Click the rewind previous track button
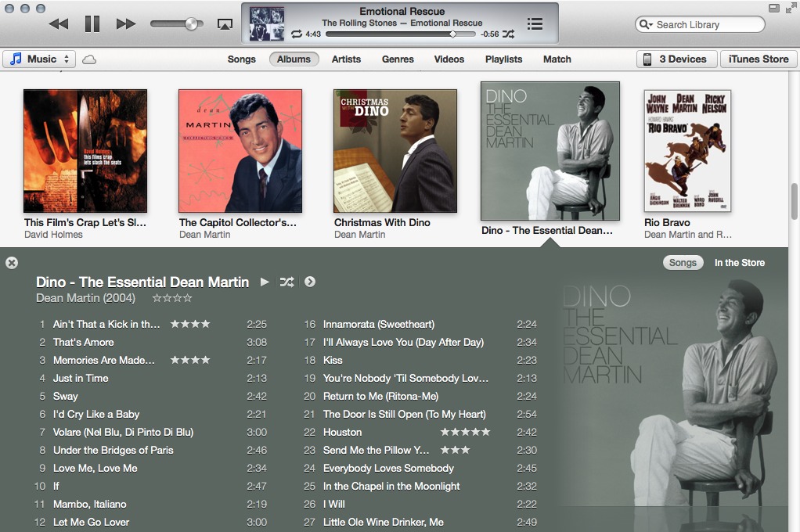 pos(59,24)
